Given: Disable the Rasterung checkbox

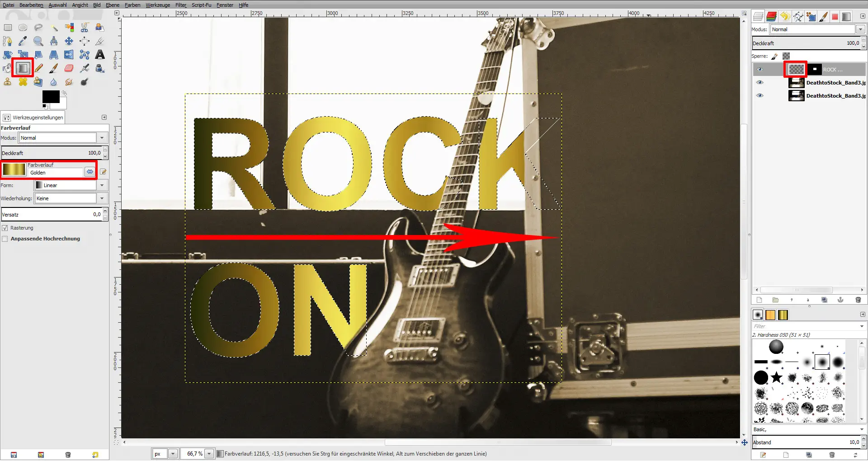Looking at the screenshot, I should point(5,228).
